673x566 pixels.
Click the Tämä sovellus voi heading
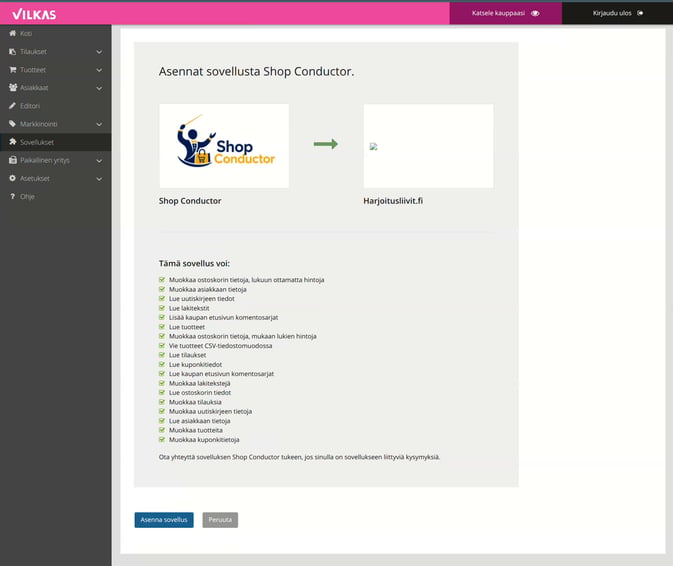click(194, 263)
